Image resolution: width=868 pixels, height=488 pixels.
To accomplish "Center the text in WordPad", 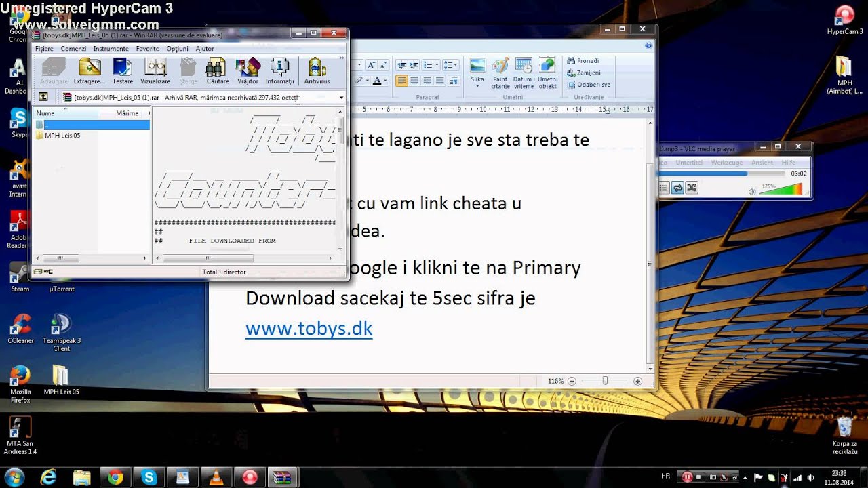I will tap(414, 81).
